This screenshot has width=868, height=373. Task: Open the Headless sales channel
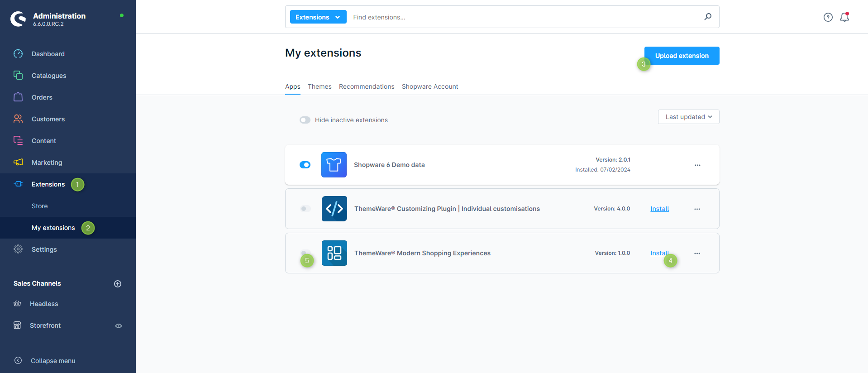pyautogui.click(x=44, y=304)
